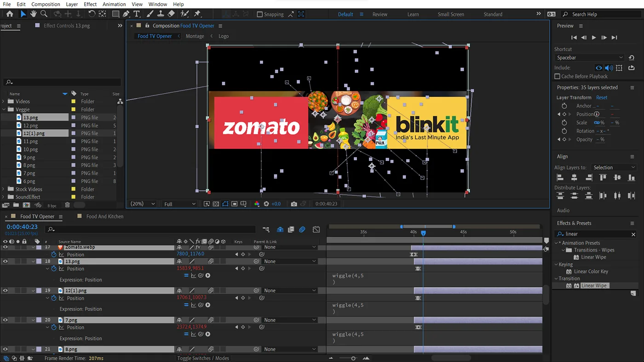The height and width of the screenshot is (362, 644).
Task: Reset the Preview shortcut settings
Action: pos(632,58)
